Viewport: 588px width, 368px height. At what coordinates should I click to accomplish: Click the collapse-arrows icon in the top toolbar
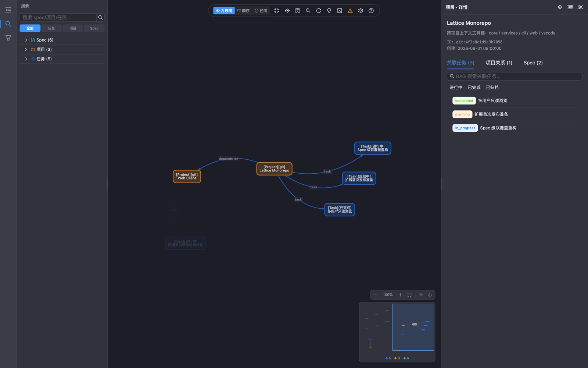pyautogui.click(x=277, y=11)
